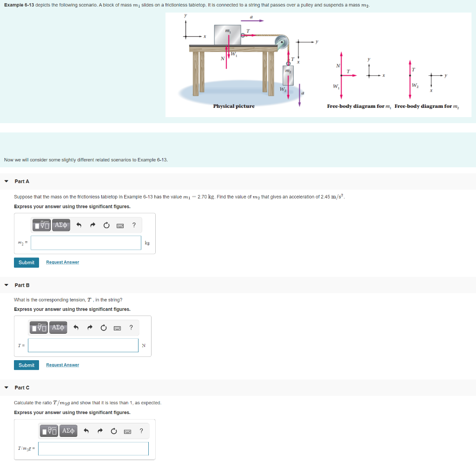The height and width of the screenshot is (461, 476).
Task: Open Request Answer for Part A
Action: [62, 262]
